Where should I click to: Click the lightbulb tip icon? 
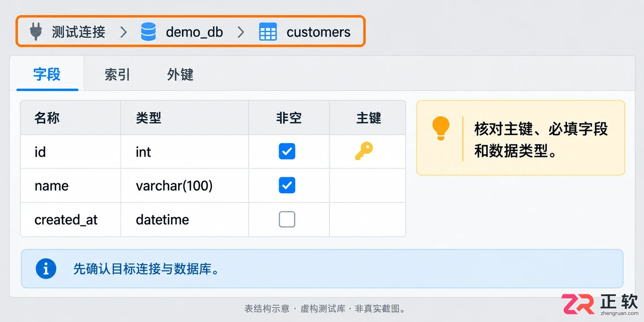tap(441, 128)
